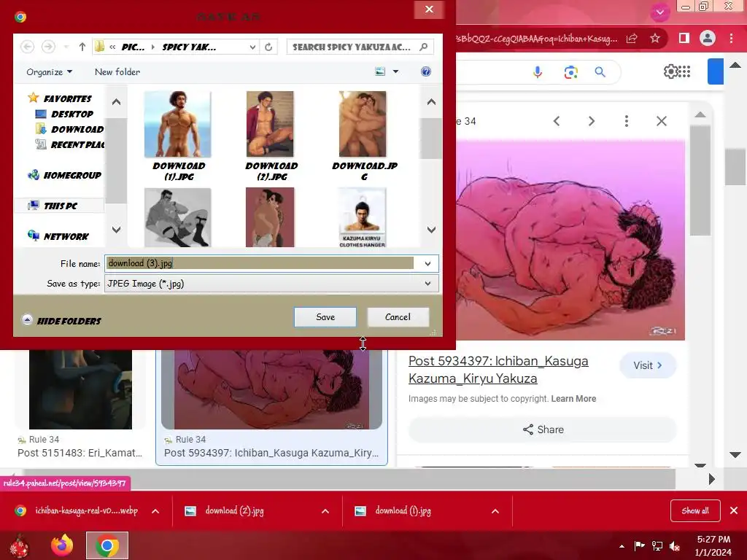Image resolution: width=747 pixels, height=560 pixels.
Task: Go back in the Save As dialog
Action: 27,47
